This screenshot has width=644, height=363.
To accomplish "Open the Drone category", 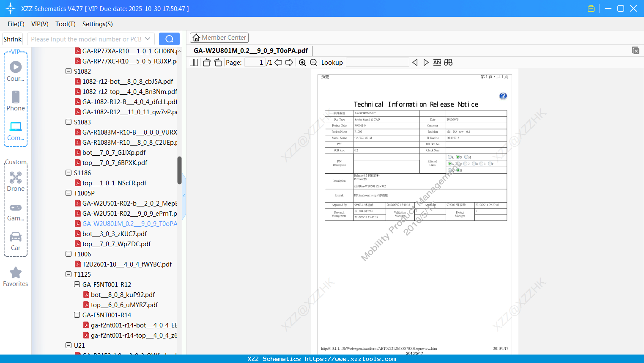I will [16, 181].
